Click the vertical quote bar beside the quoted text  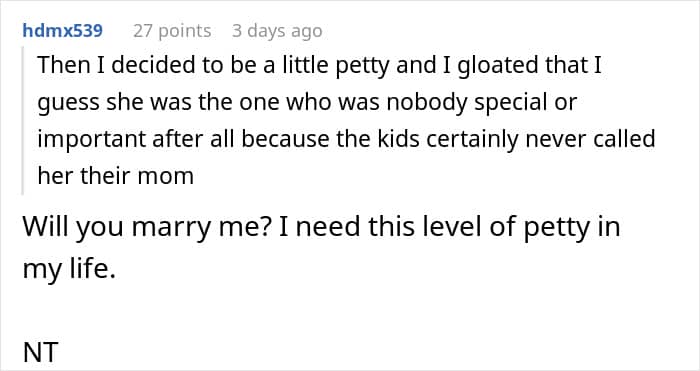[x=23, y=120]
